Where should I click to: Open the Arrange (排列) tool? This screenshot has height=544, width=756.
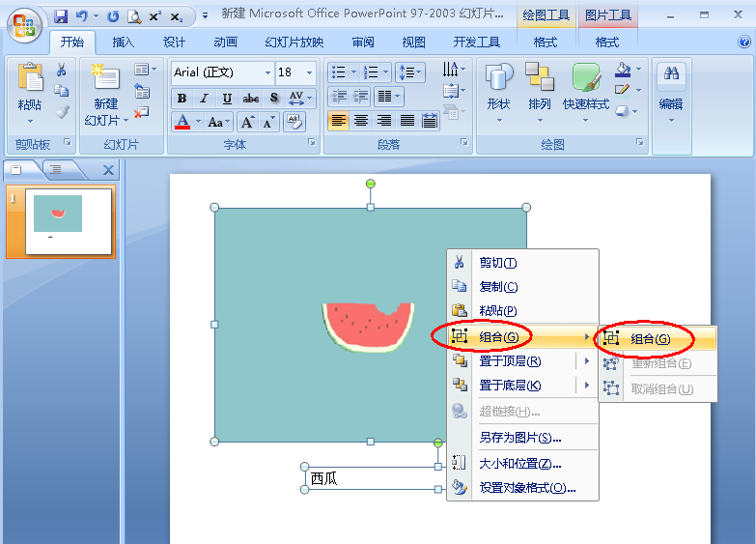coord(539,87)
